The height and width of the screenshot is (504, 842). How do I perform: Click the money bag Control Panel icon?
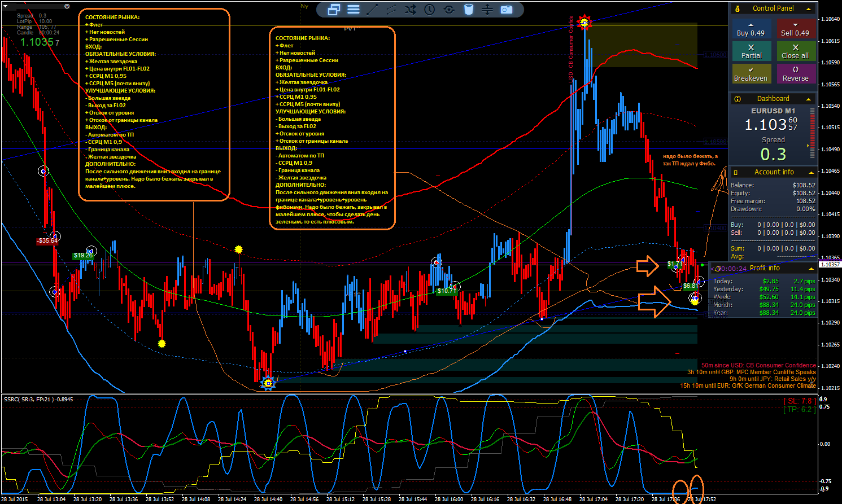tap(738, 9)
